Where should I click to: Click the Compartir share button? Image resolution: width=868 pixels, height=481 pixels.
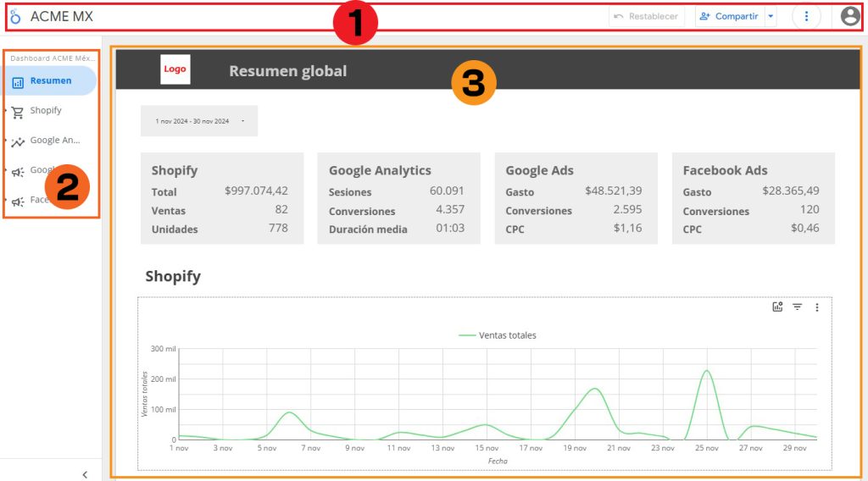730,17
